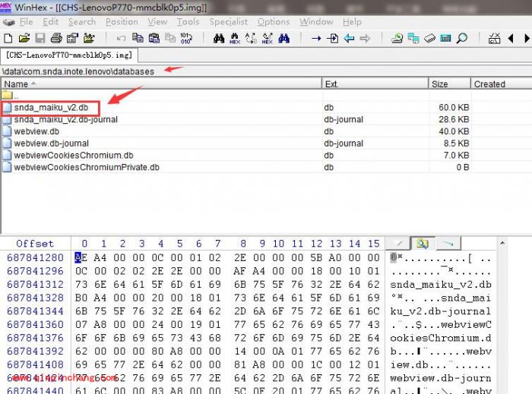532x394 pixels.
Task: Click the Find Text binoculars icon
Action: (219, 38)
